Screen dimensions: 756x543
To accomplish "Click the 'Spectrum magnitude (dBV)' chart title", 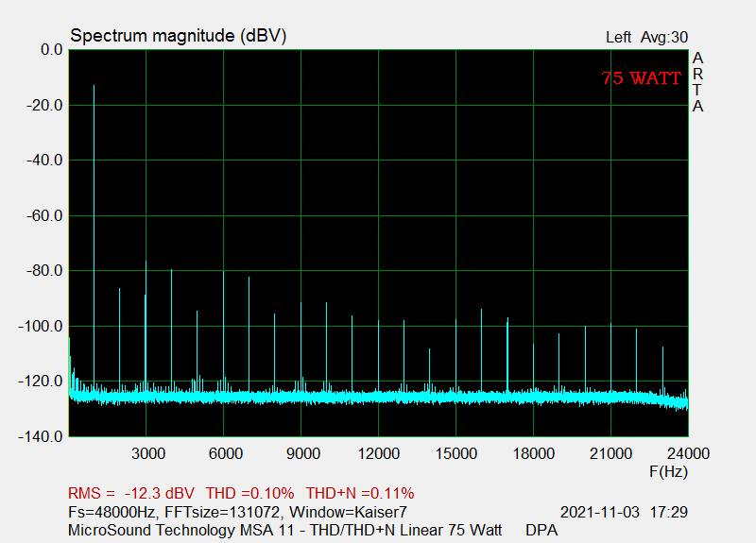I will click(179, 36).
